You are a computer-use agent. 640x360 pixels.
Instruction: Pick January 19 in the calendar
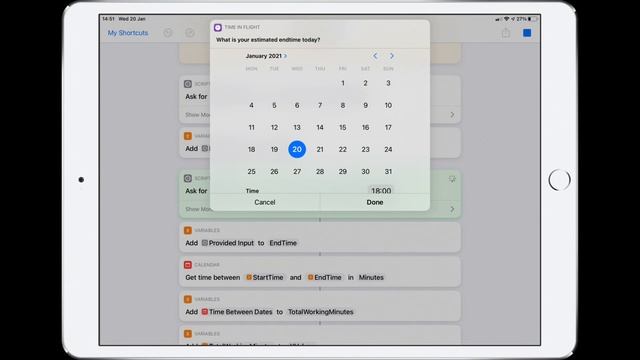click(x=274, y=149)
